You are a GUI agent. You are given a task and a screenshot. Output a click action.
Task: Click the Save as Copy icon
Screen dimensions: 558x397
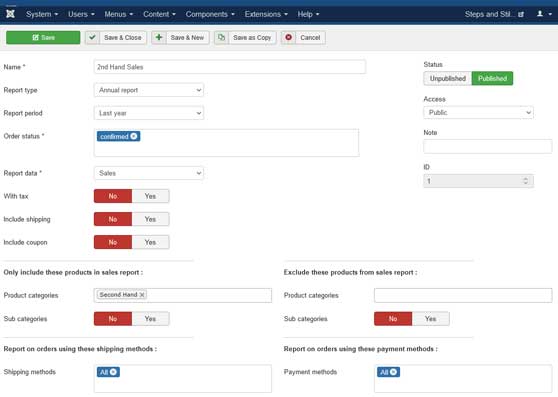tap(221, 37)
